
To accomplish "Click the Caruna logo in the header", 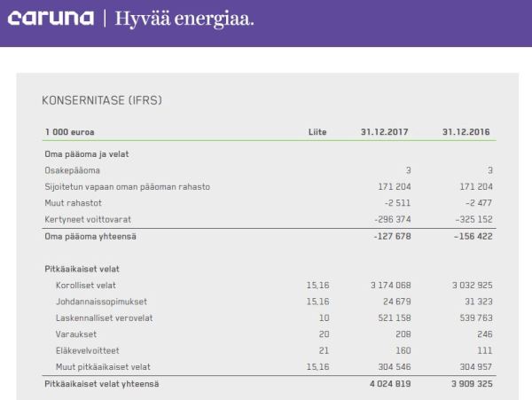I will (51, 20).
